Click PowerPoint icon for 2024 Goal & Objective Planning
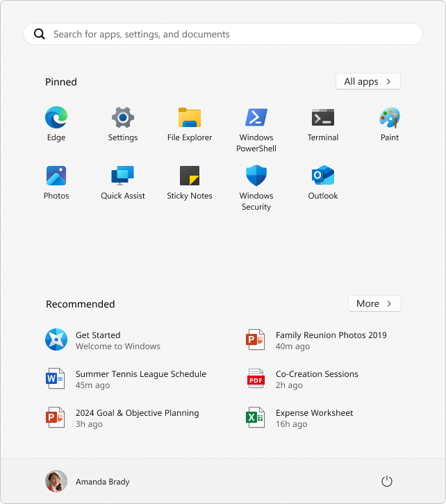Image resolution: width=446 pixels, height=504 pixels. pyautogui.click(x=55, y=417)
